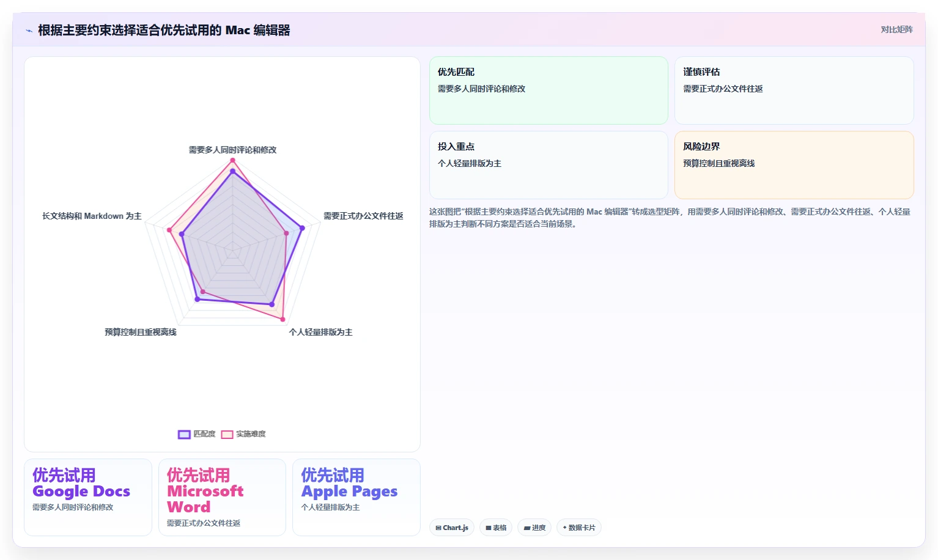The height and width of the screenshot is (560, 938).
Task: Click the pink 实施难度 point on the 需要多人同时评论和修改 axis
Action: click(x=232, y=160)
